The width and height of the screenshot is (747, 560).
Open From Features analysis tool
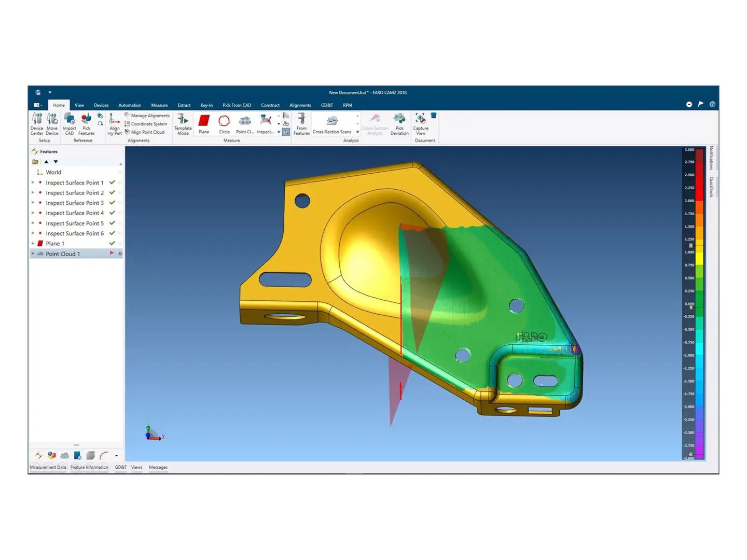(301, 124)
